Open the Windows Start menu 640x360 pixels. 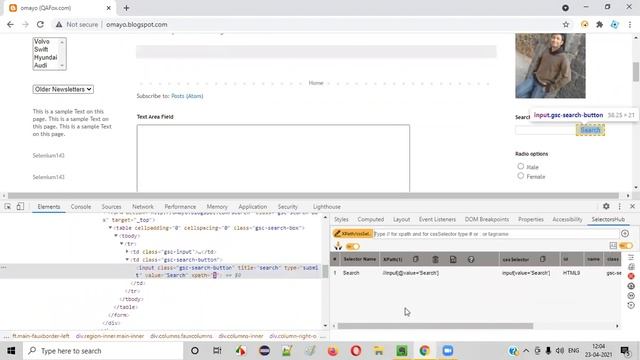tap(11, 351)
